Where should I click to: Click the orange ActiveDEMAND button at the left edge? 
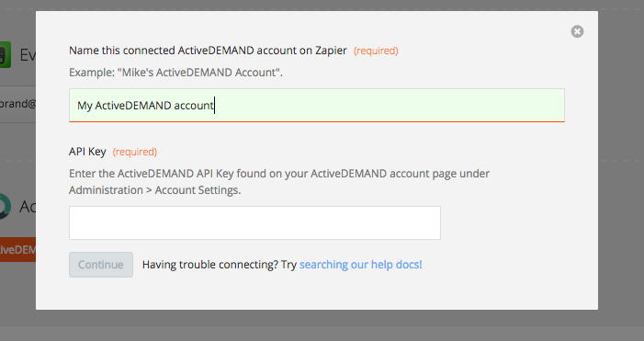tap(17, 249)
